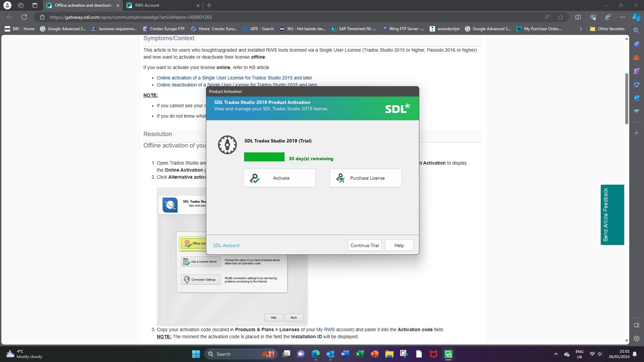This screenshot has height=362, width=644.
Task: Click the address bar URL
Action: coord(131,17)
